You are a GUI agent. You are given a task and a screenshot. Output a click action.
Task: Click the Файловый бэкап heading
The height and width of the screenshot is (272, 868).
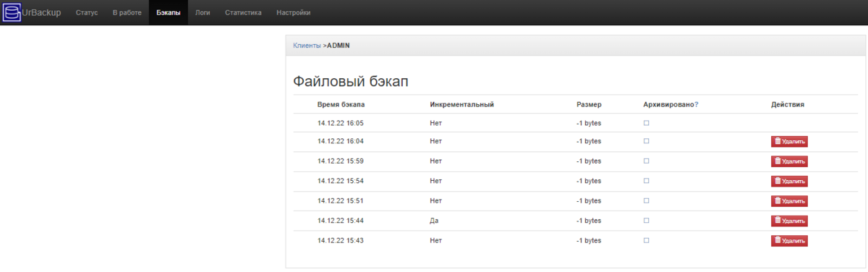click(351, 81)
